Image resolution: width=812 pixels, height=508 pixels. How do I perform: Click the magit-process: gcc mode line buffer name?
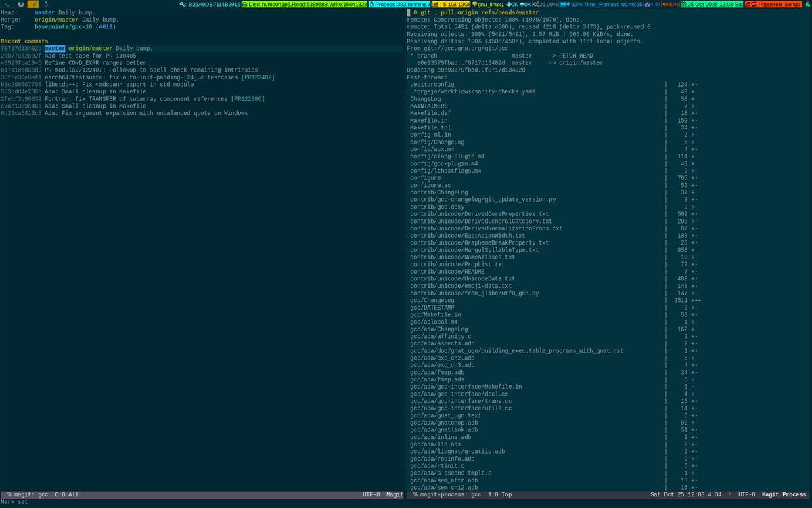pos(452,494)
